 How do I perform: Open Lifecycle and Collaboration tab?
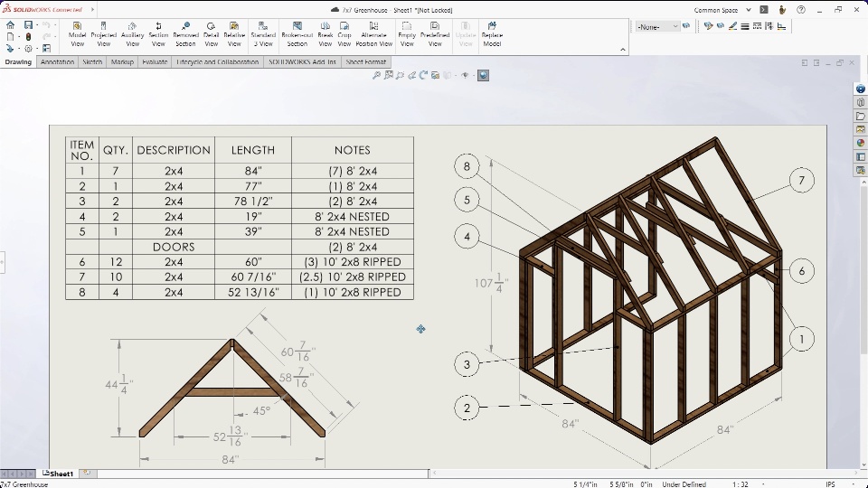click(x=218, y=62)
